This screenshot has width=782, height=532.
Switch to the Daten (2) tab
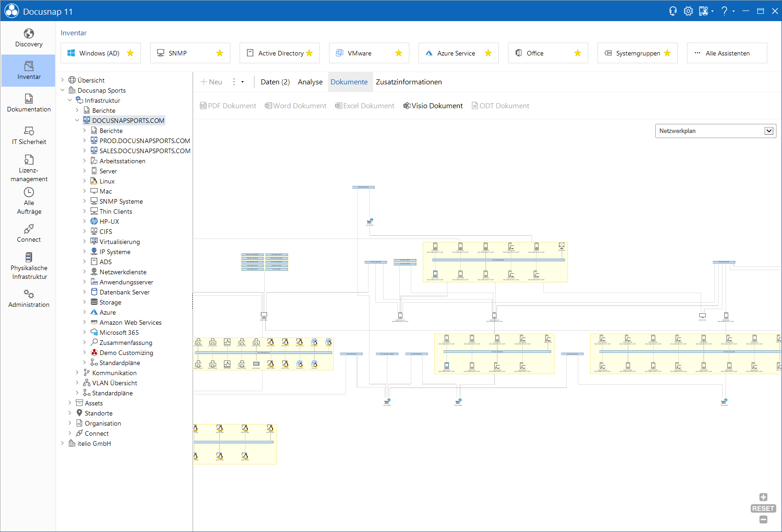(275, 82)
